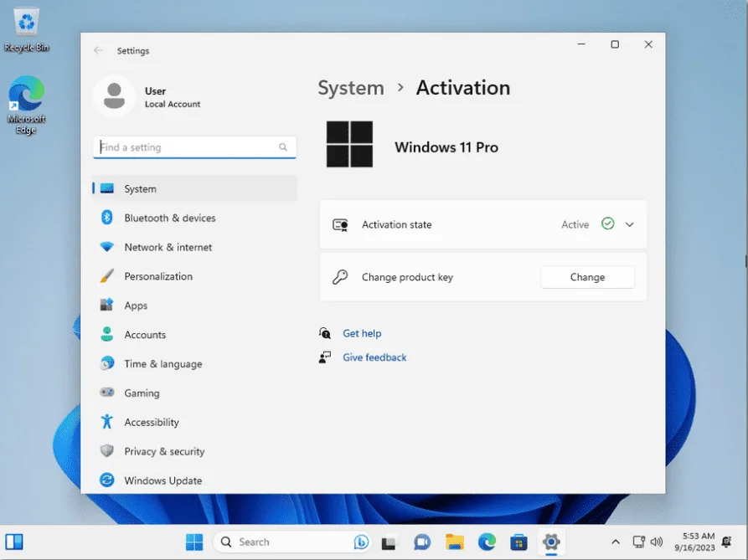The image size is (748, 560).
Task: Open File Explorer from taskbar
Action: [x=455, y=542]
